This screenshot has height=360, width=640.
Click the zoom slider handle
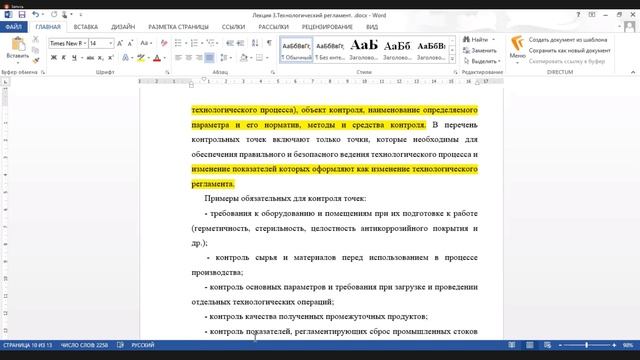click(587, 345)
